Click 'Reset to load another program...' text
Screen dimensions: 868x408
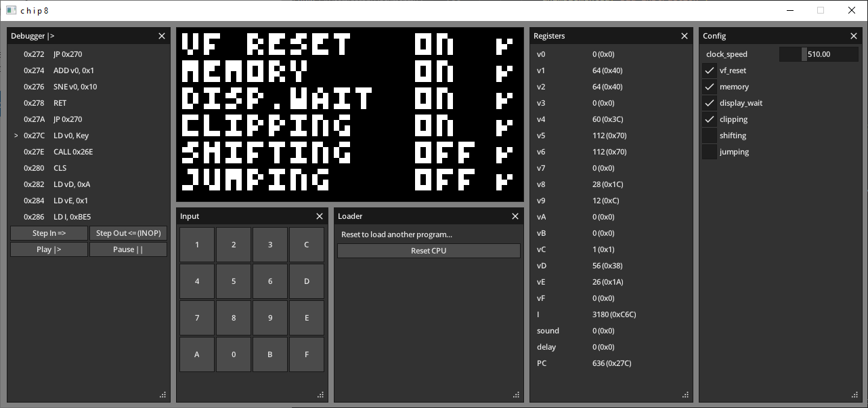tap(397, 234)
